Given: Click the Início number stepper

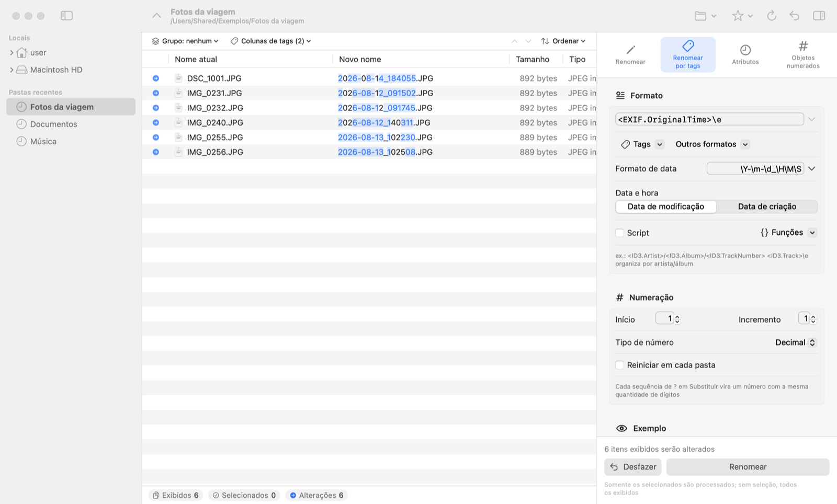Looking at the screenshot, I should tap(677, 319).
